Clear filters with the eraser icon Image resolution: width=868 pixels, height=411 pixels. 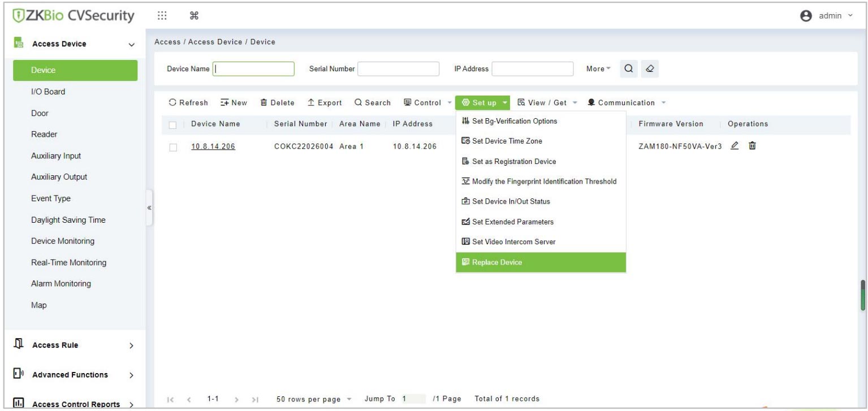coord(642,68)
